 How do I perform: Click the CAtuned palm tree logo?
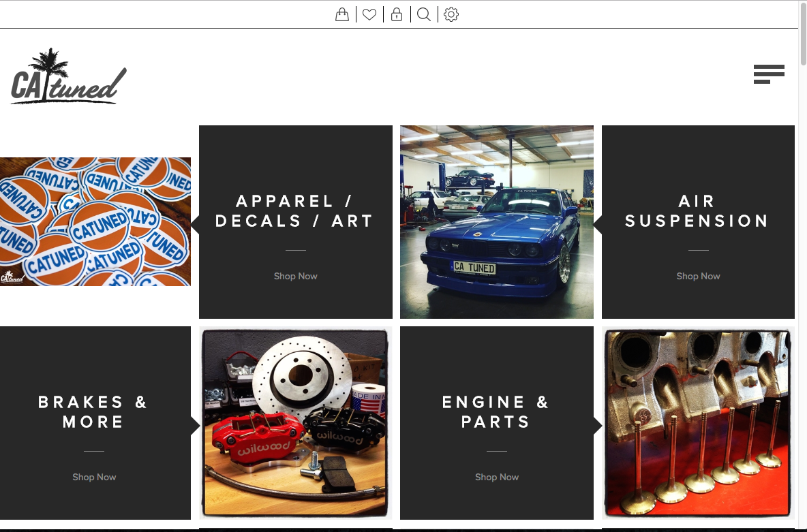click(68, 77)
